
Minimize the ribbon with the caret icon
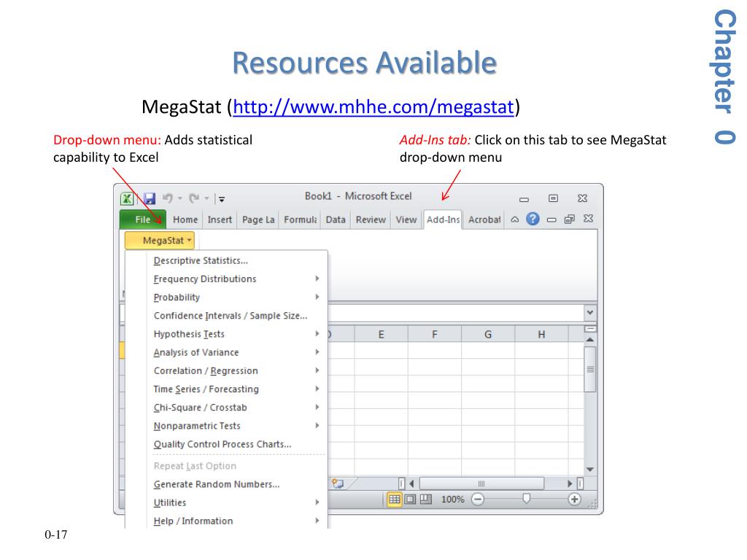[x=514, y=219]
